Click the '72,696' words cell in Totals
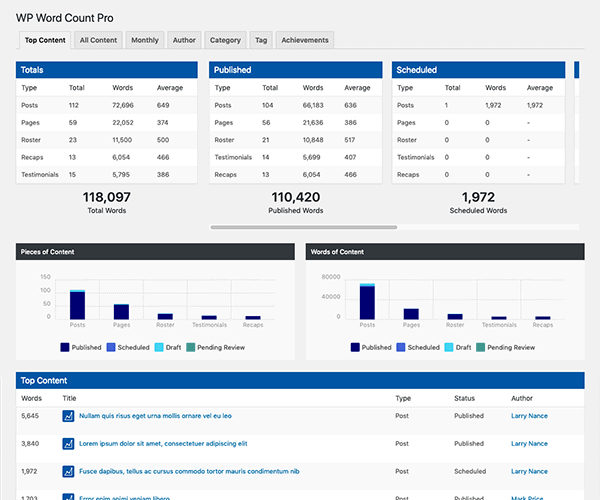600x500 pixels. pos(123,105)
